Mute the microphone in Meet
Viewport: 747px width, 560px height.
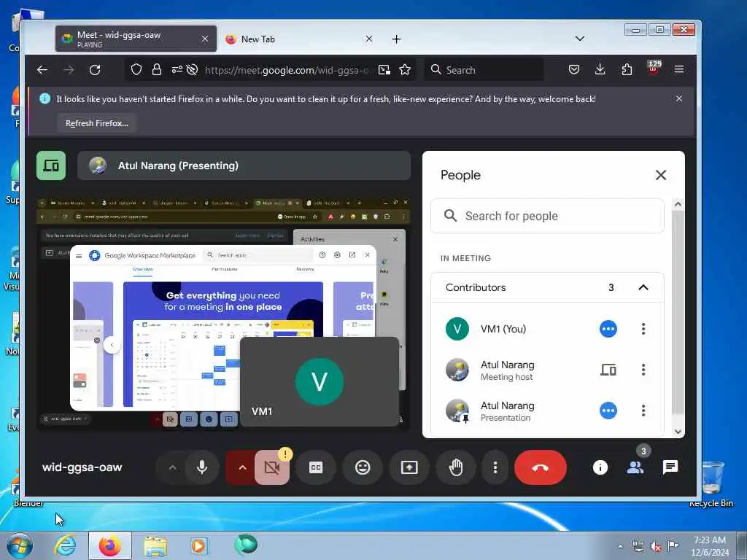click(x=202, y=467)
